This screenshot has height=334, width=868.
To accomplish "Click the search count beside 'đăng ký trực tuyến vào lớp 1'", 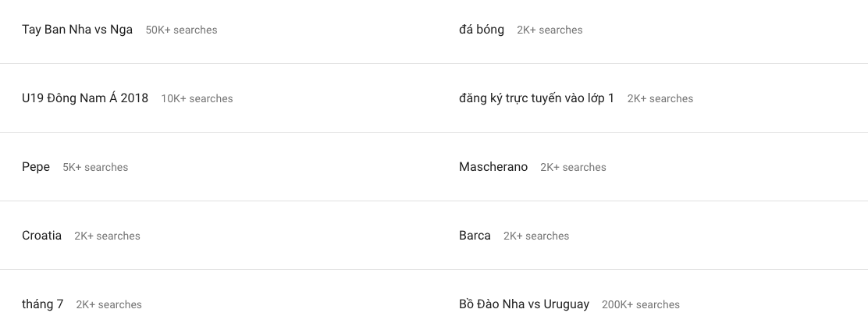I will click(x=660, y=98).
